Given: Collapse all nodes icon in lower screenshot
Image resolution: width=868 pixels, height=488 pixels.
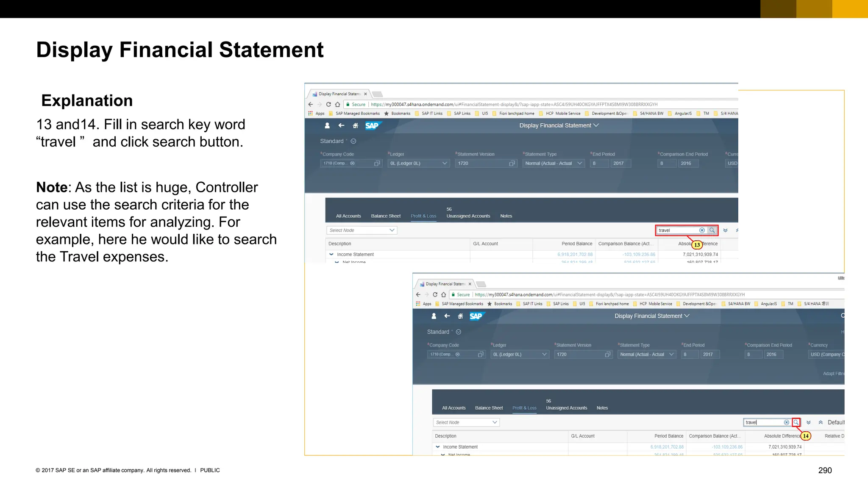Looking at the screenshot, I should (x=821, y=422).
